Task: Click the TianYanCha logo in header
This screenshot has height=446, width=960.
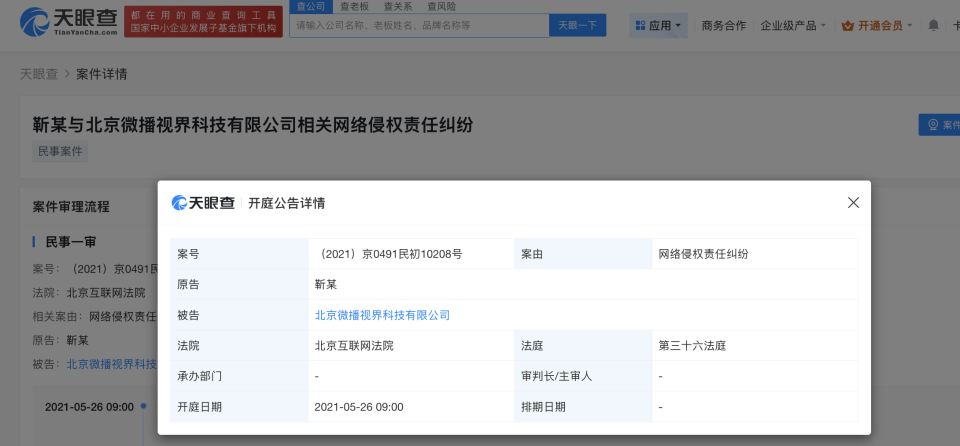Action: [69, 21]
